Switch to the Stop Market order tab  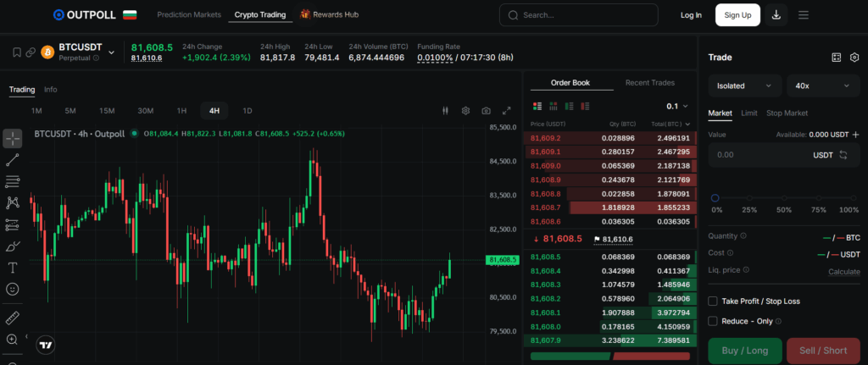click(787, 113)
